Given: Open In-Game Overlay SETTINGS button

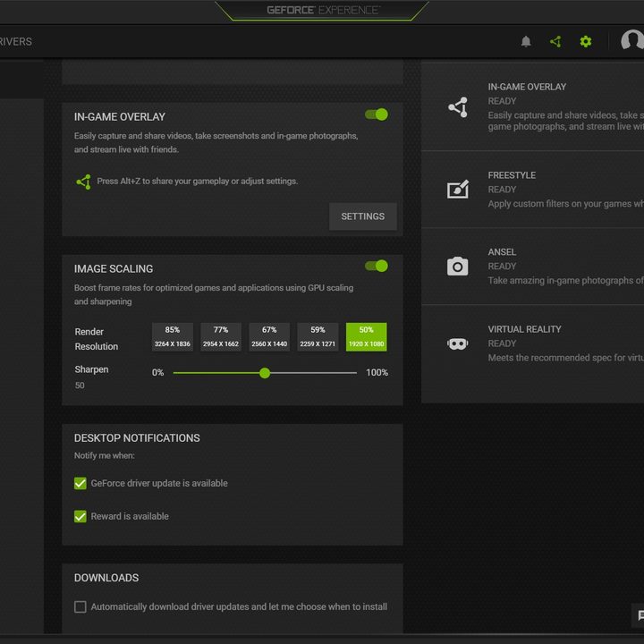Looking at the screenshot, I should click(362, 216).
